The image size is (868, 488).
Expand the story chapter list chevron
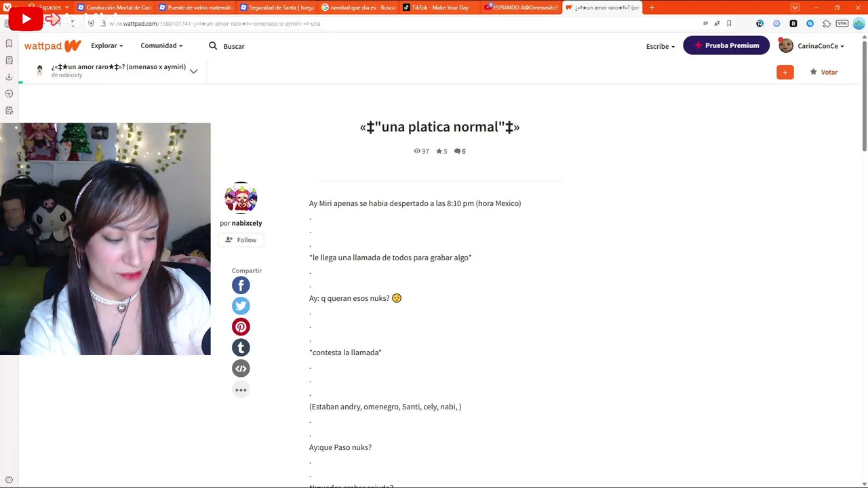(193, 71)
